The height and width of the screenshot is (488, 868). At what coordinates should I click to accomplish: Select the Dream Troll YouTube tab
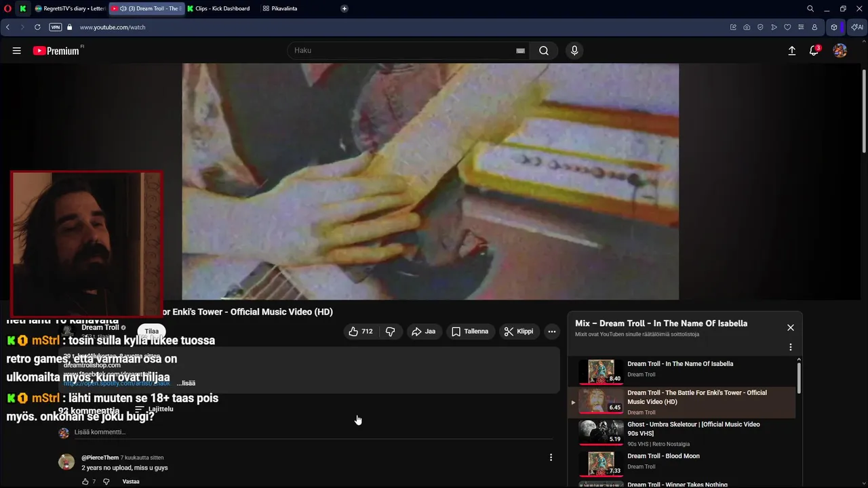coord(146,9)
